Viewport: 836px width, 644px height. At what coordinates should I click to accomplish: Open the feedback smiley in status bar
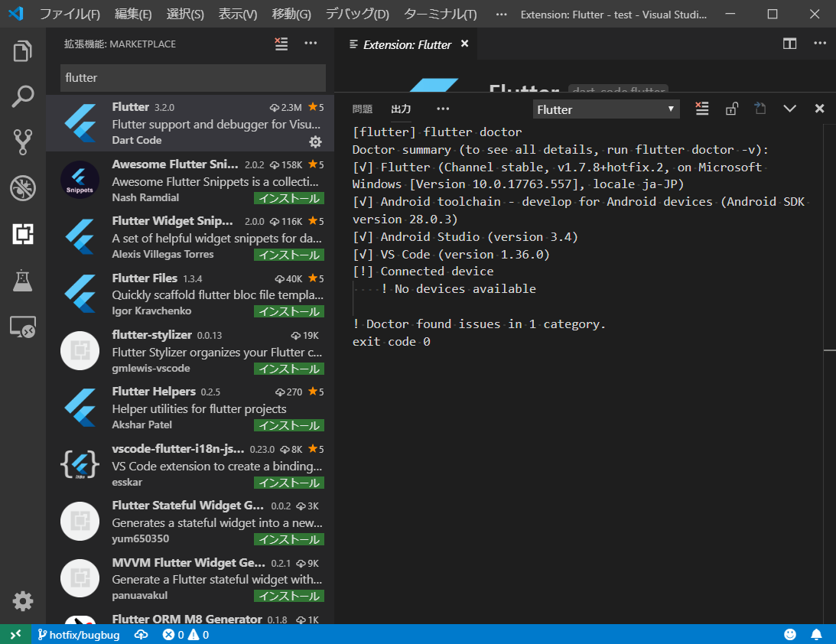click(789, 634)
